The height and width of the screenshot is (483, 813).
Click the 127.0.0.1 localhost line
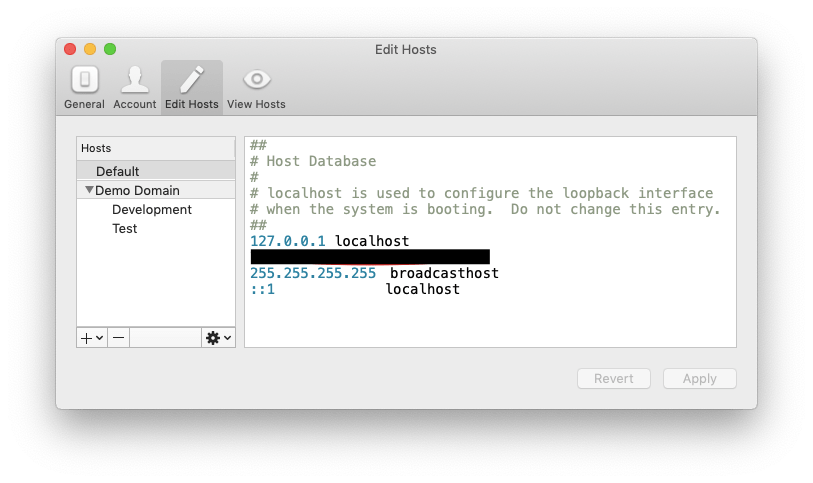330,241
